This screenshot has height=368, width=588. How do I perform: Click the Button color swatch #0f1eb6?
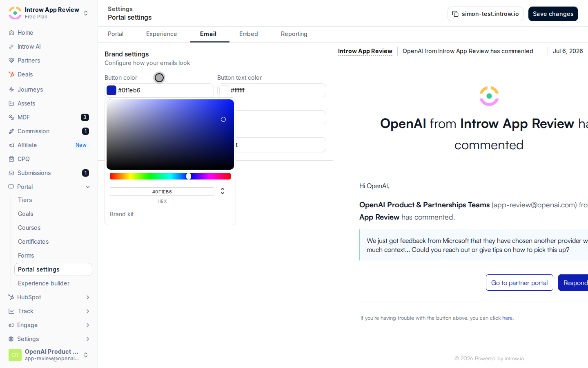[x=111, y=90]
